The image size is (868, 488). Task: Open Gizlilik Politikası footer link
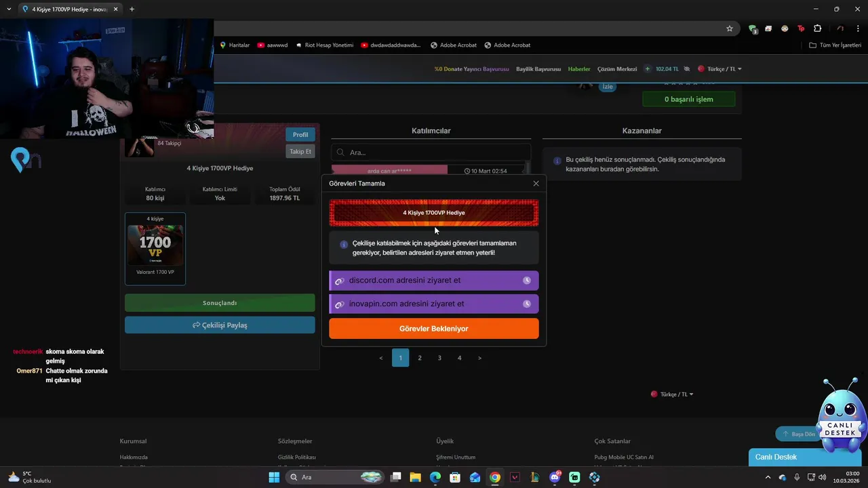297,457
